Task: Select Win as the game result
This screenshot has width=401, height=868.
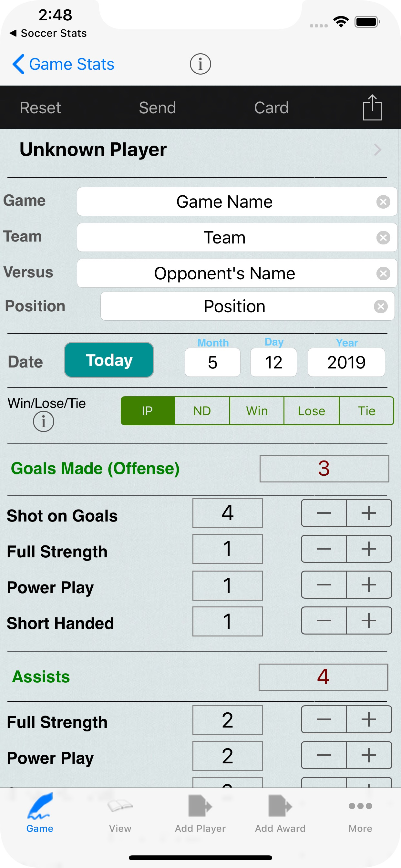Action: (257, 411)
